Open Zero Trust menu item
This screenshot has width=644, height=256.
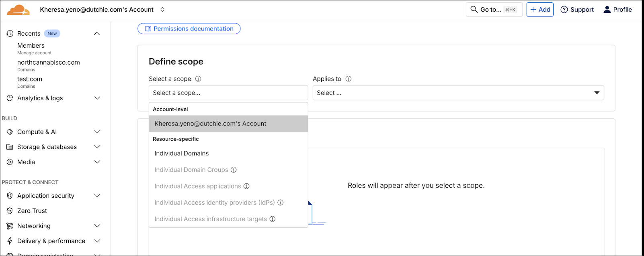pos(32,211)
